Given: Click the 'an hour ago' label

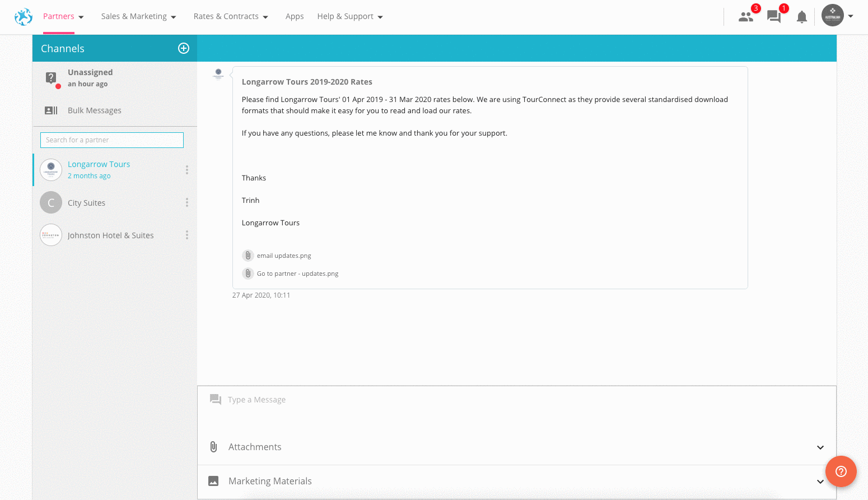Looking at the screenshot, I should pos(87,84).
